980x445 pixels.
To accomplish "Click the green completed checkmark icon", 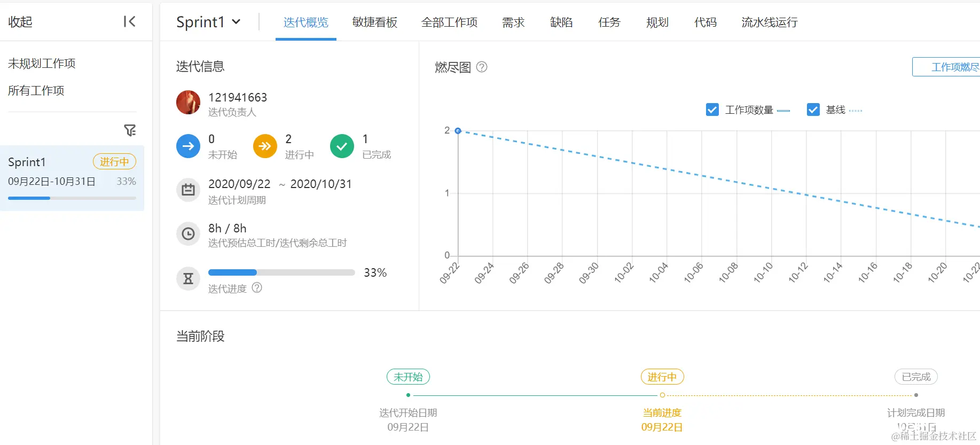I will [342, 146].
